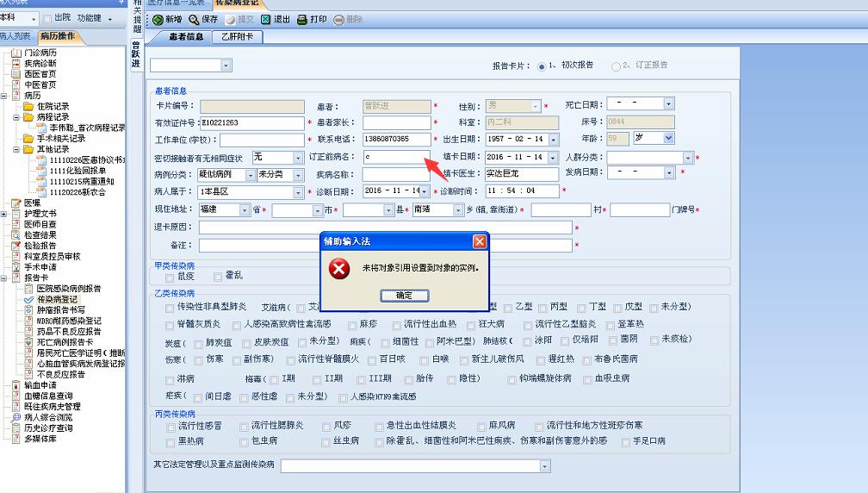Check the 传染性非典型肺炎 checkbox

pos(170,308)
